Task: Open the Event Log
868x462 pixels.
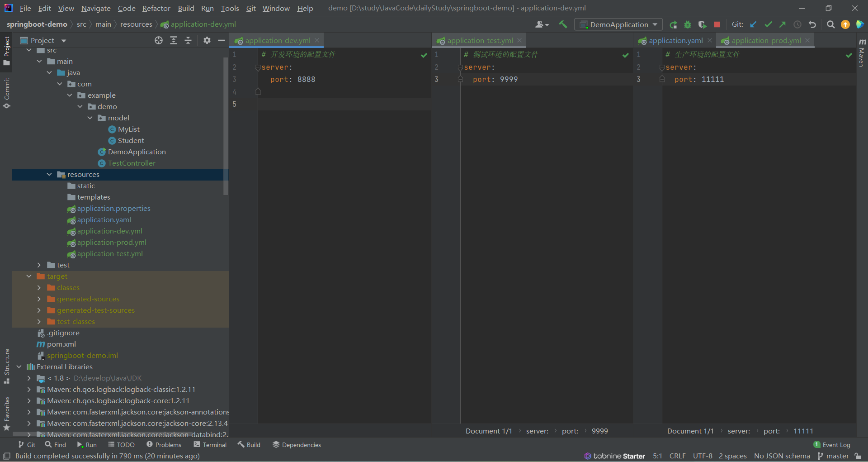Action: click(x=832, y=445)
